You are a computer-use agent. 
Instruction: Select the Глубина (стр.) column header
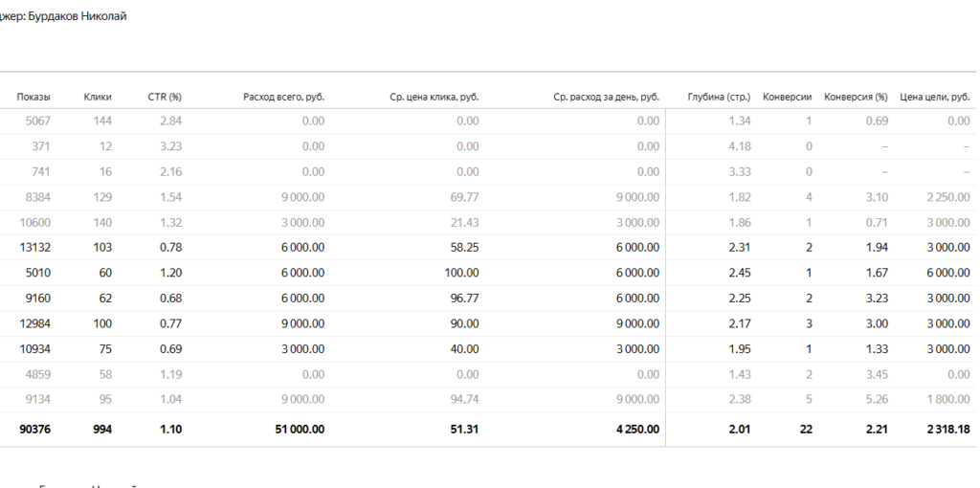(x=719, y=97)
